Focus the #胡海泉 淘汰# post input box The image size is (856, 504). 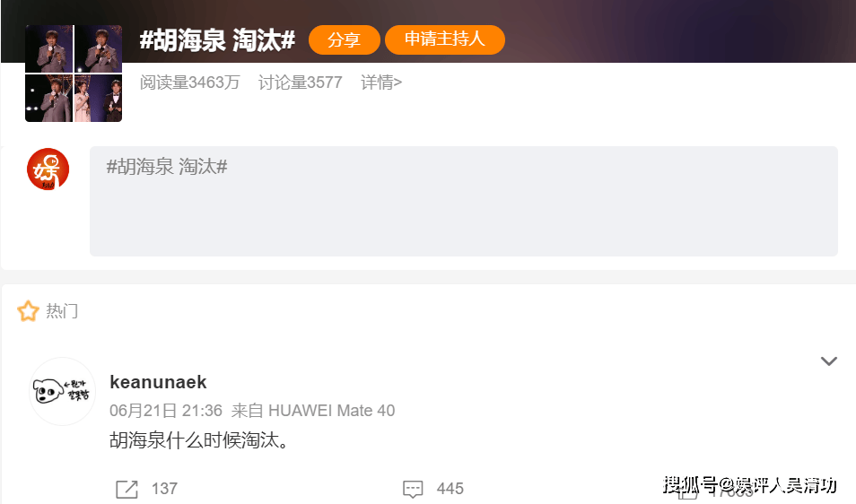[464, 201]
